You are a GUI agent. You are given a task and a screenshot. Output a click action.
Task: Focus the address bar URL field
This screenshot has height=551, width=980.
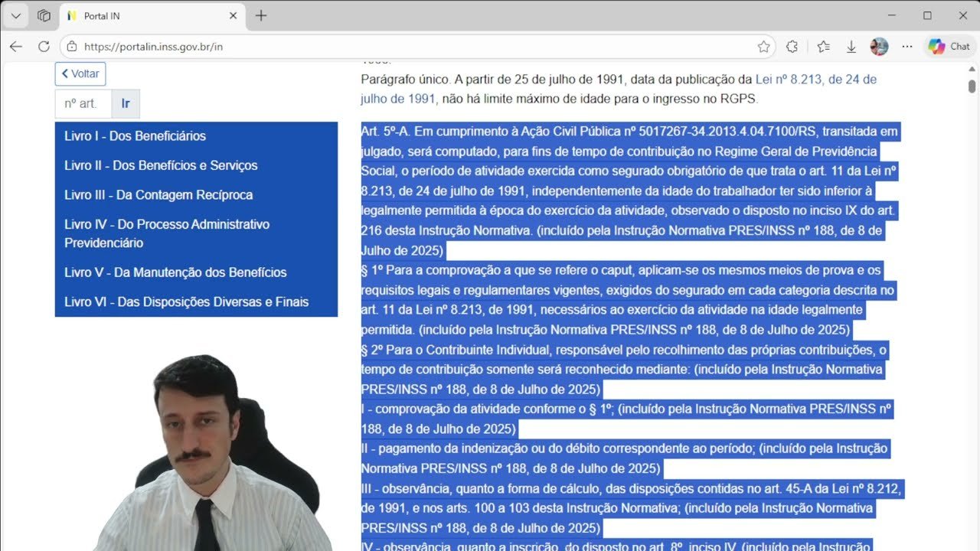pos(417,47)
